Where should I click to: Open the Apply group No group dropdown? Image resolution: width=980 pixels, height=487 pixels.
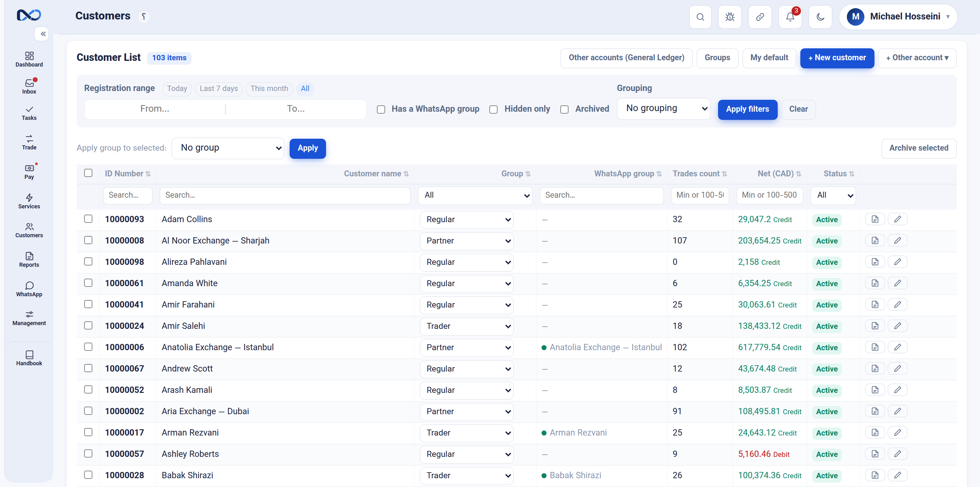click(227, 148)
